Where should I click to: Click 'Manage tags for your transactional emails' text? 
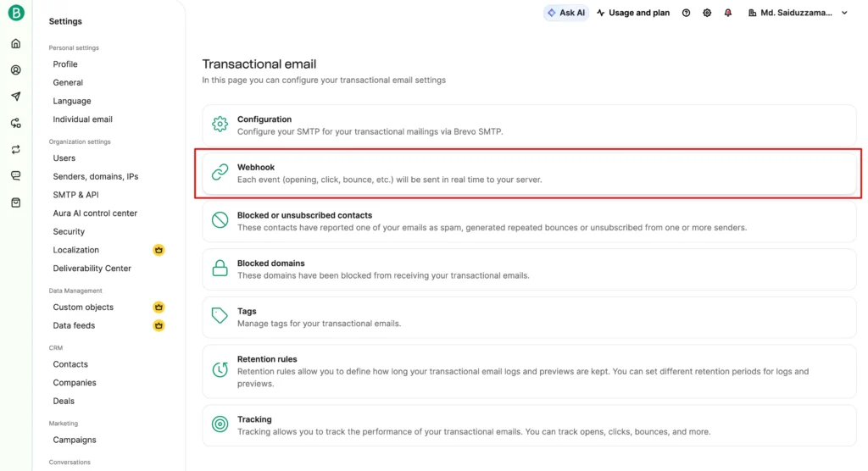(x=320, y=324)
